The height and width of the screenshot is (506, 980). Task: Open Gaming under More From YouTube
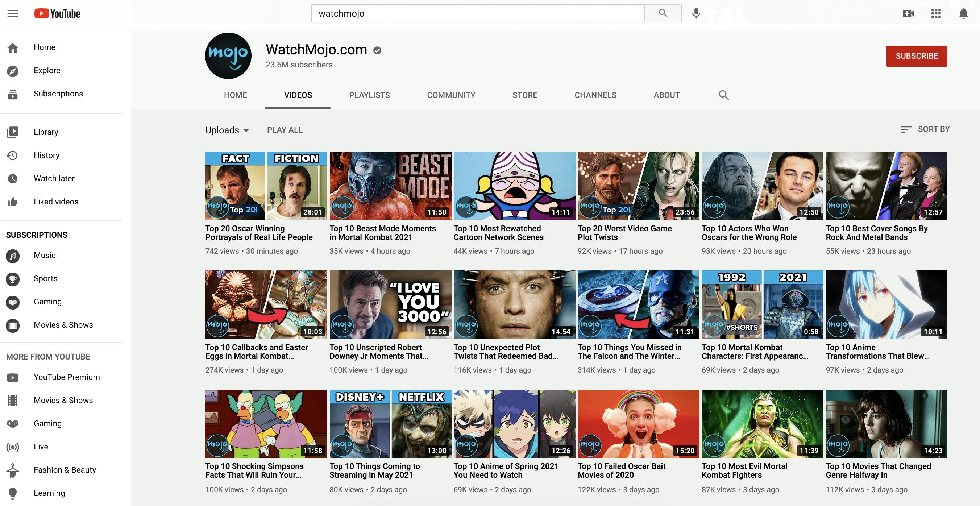47,424
